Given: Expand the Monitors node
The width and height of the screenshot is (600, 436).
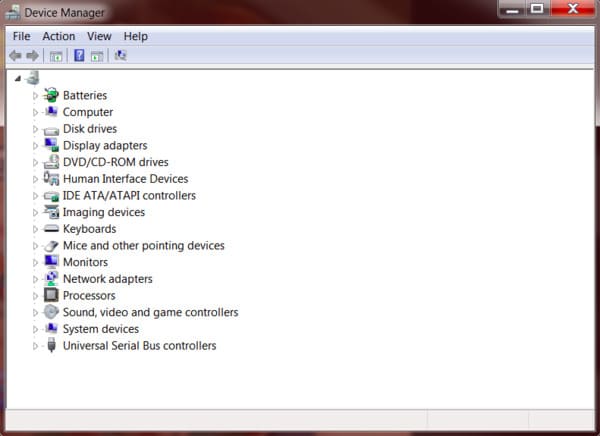Looking at the screenshot, I should pos(35,263).
